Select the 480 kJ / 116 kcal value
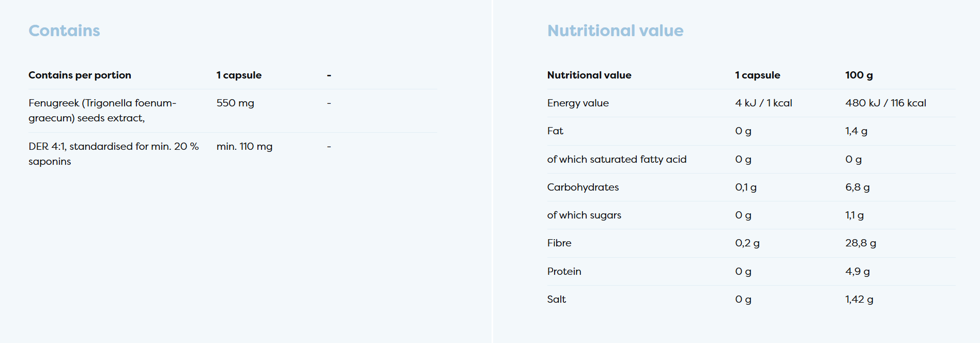Screen dimensions: 980x343 pyautogui.click(x=885, y=103)
